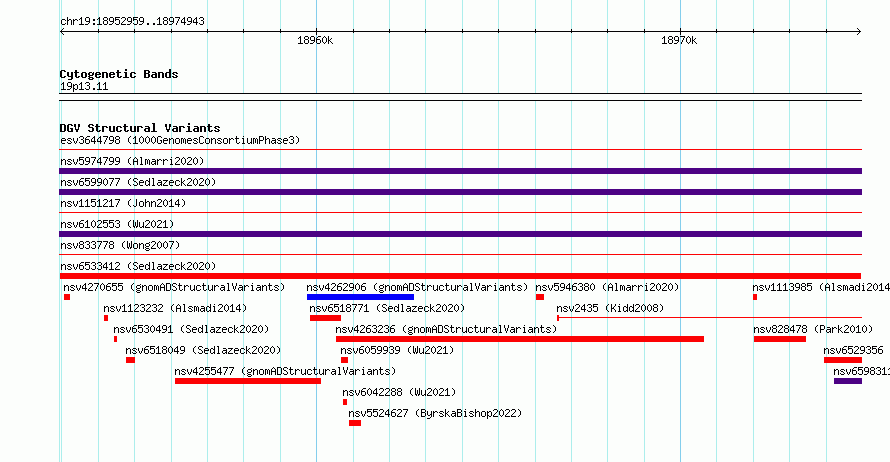Select the red nsv5946380 marker
Screen dimensions: 890x462
tap(540, 297)
